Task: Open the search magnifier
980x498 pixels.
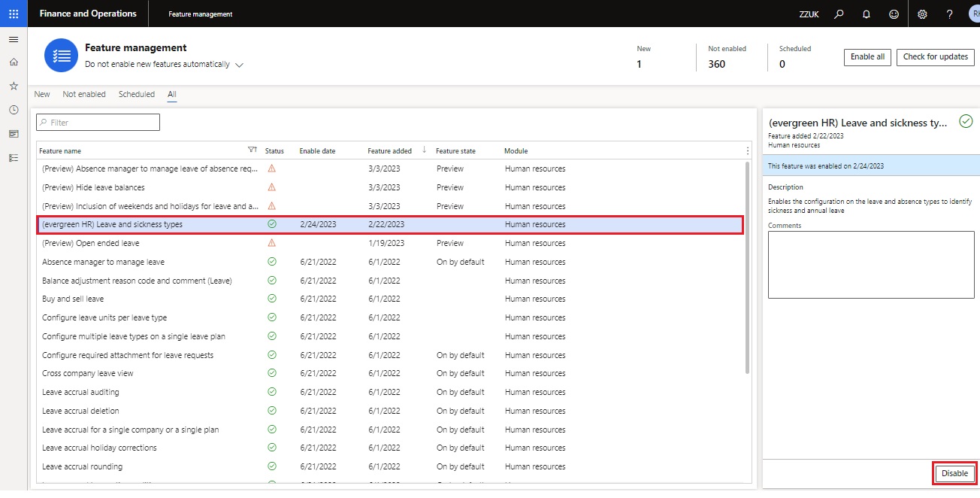Action: pyautogui.click(x=839, y=14)
